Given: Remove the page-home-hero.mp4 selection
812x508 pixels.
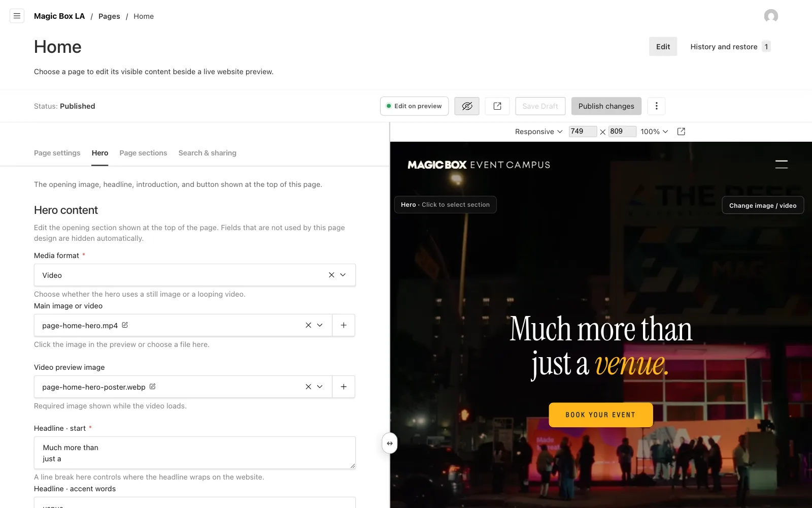Looking at the screenshot, I should [308, 325].
